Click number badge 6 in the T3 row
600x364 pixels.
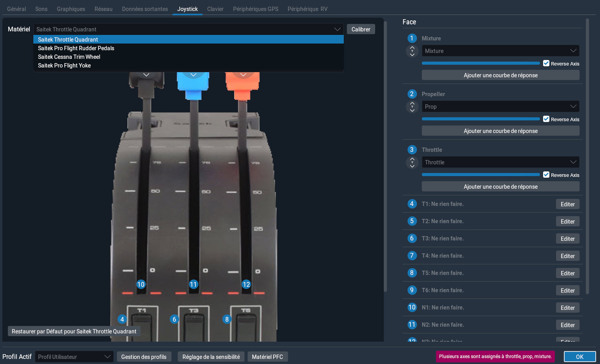(412, 238)
